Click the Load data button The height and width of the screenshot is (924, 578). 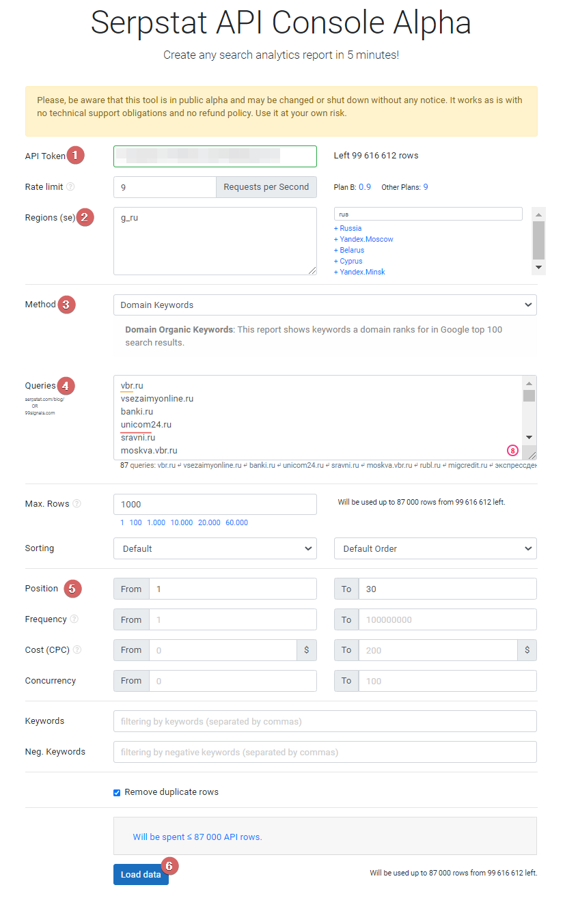coord(141,875)
